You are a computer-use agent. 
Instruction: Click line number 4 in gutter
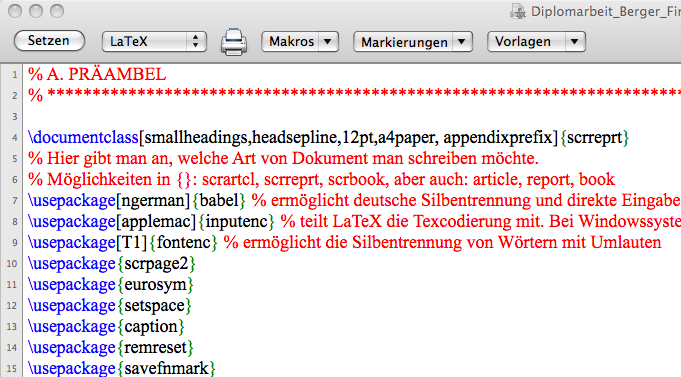tap(14, 138)
